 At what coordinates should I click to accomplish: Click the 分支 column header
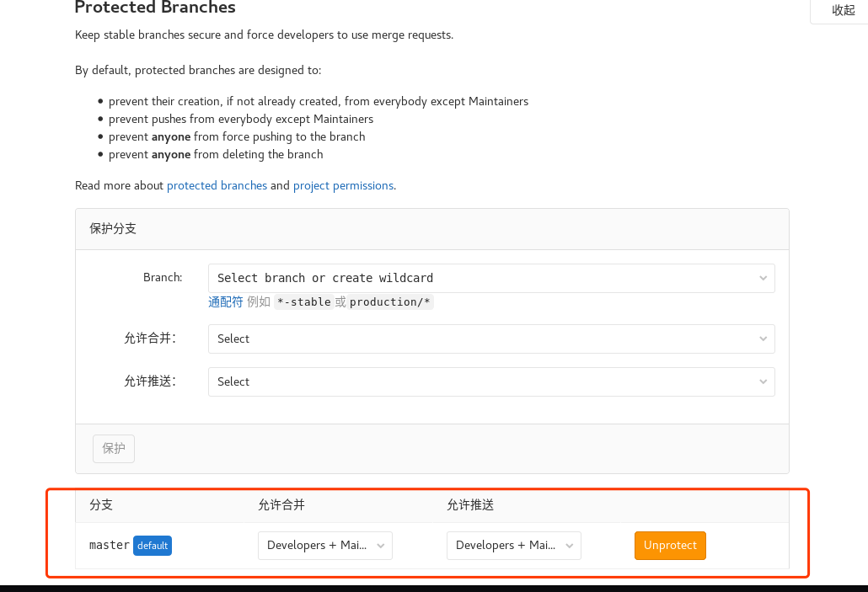pyautogui.click(x=101, y=504)
